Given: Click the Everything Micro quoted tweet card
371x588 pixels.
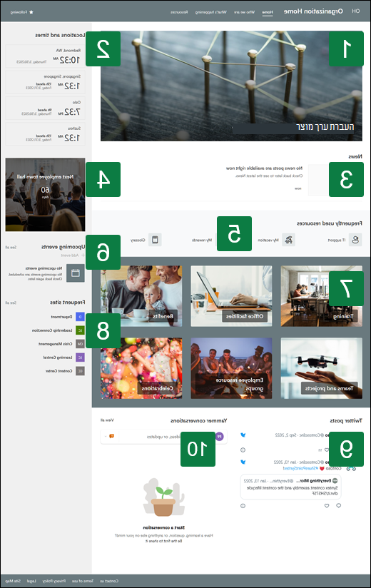Looking at the screenshot, I should pos(291,487).
